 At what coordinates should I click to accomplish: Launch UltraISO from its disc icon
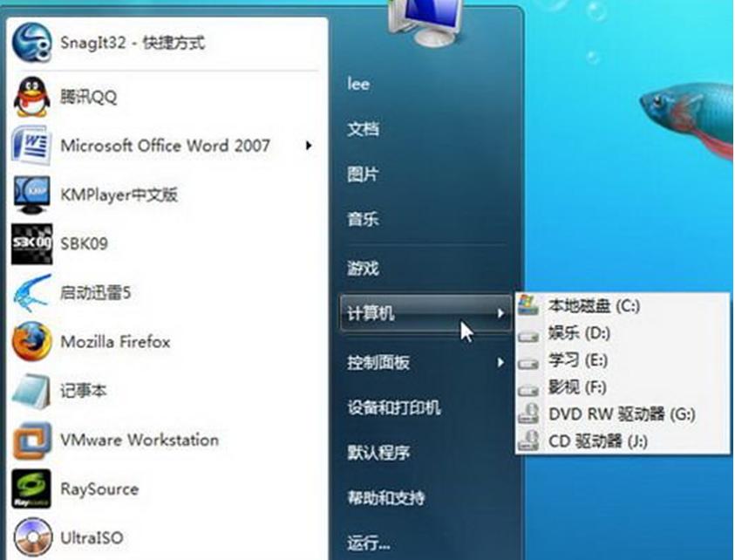click(x=31, y=537)
